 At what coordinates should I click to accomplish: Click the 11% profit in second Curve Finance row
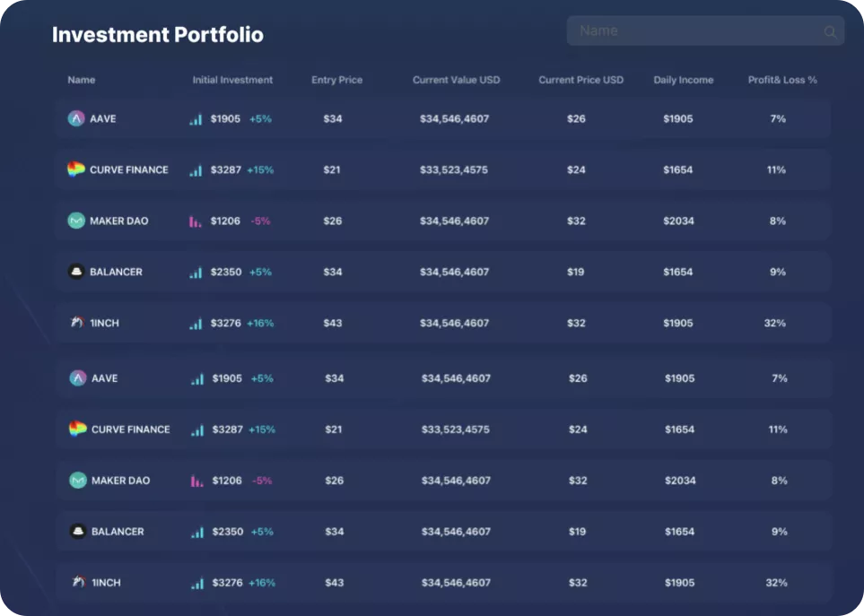(778, 429)
